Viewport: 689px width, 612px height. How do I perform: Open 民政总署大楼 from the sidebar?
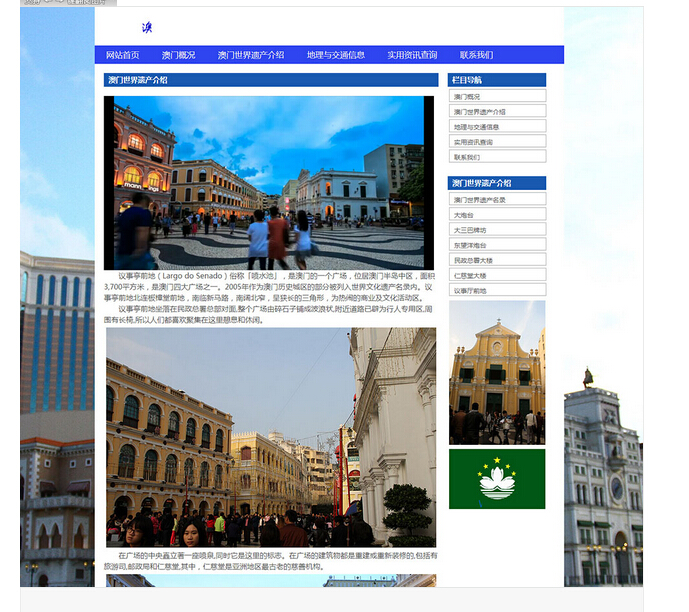point(497,260)
